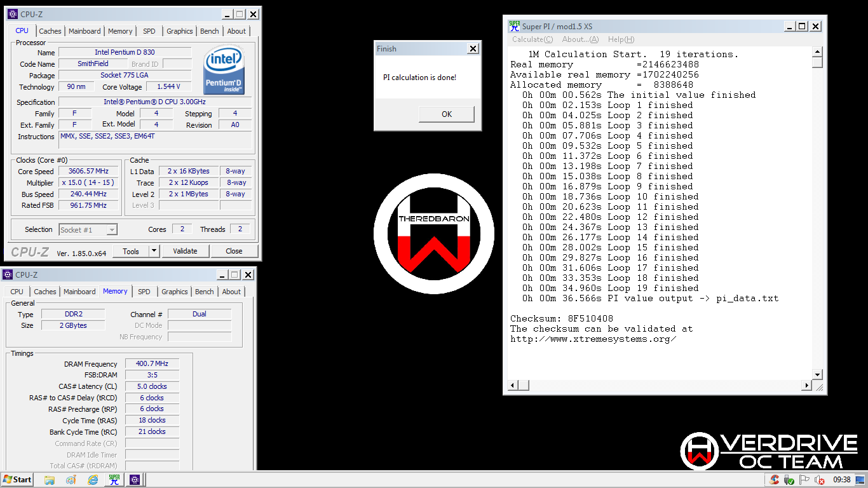Click Channel # value Dual
868x488 pixels.
(200, 314)
